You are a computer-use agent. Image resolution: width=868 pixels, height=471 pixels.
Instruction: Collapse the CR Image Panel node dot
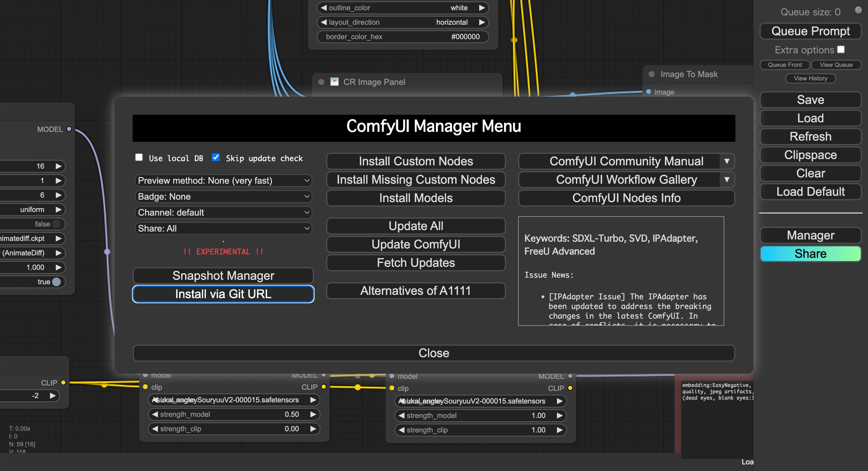click(321, 82)
